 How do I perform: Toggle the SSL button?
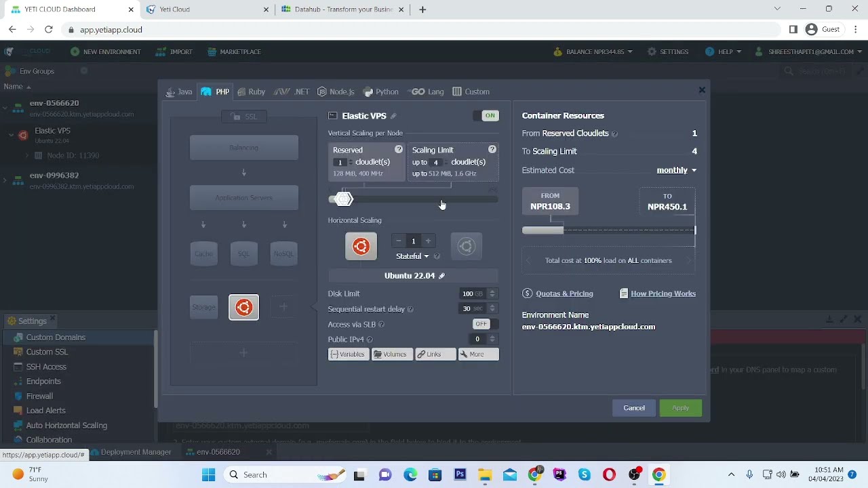pyautogui.click(x=244, y=117)
